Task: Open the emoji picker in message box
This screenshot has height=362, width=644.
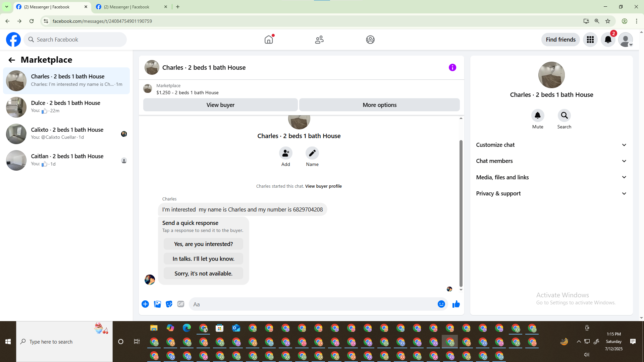Action: tap(441, 304)
